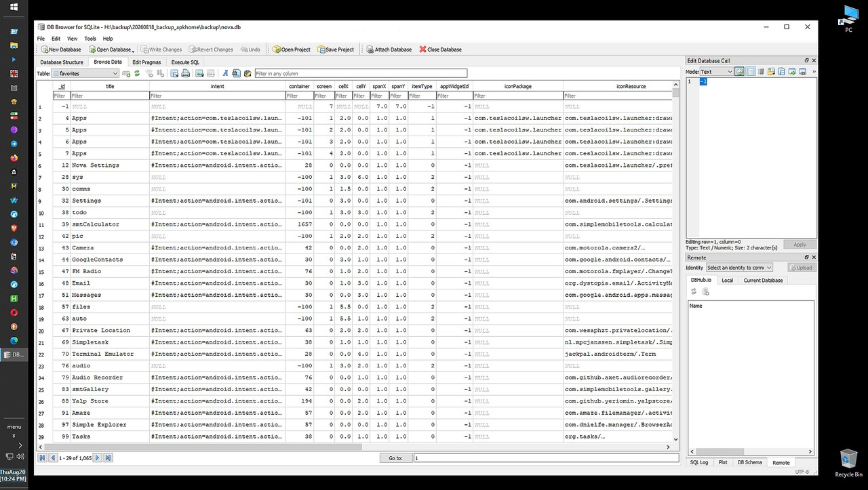
Task: Click the font format 'A' icon
Action: tap(225, 73)
